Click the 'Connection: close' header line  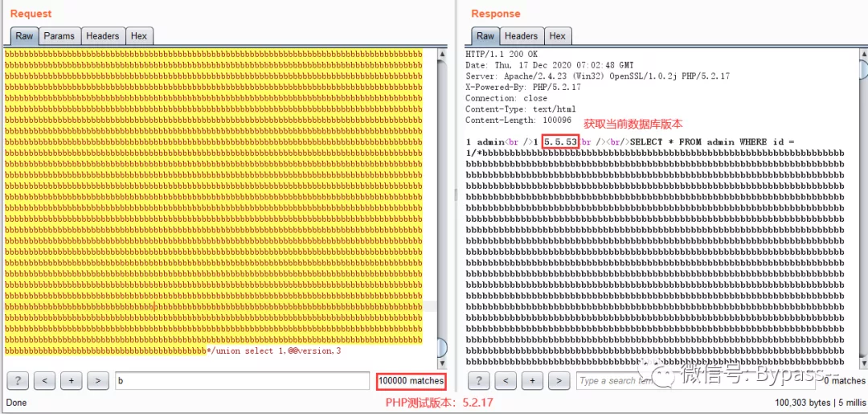click(506, 98)
